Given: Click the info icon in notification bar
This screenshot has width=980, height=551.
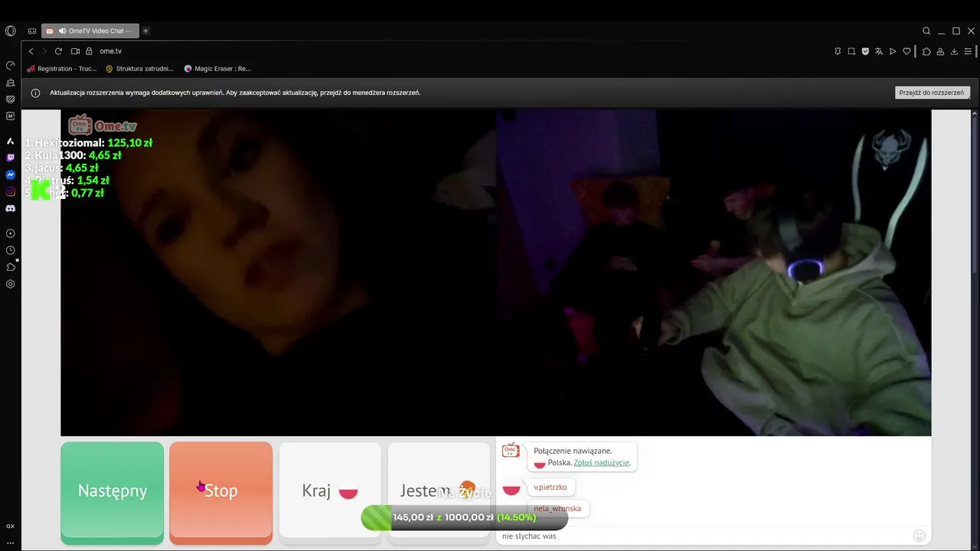Looking at the screenshot, I should (35, 93).
